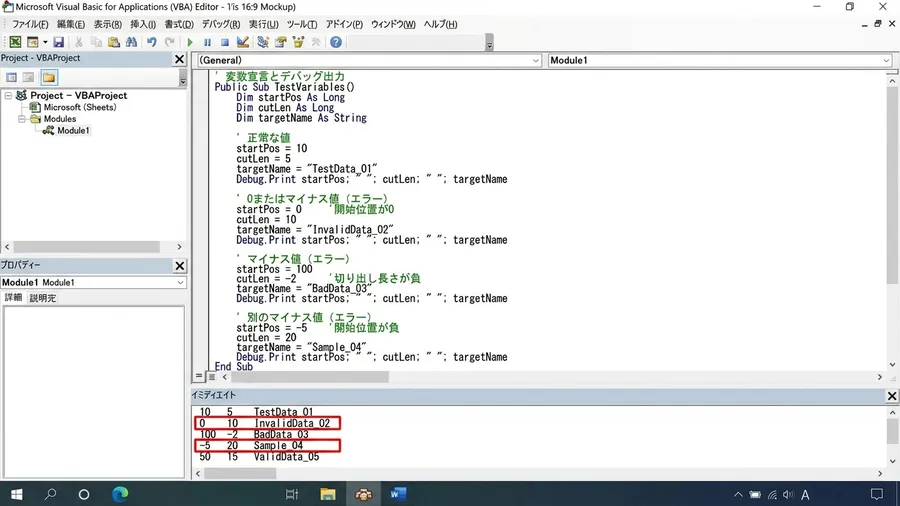
Task: Click the Redo arrow icon
Action: point(169,42)
